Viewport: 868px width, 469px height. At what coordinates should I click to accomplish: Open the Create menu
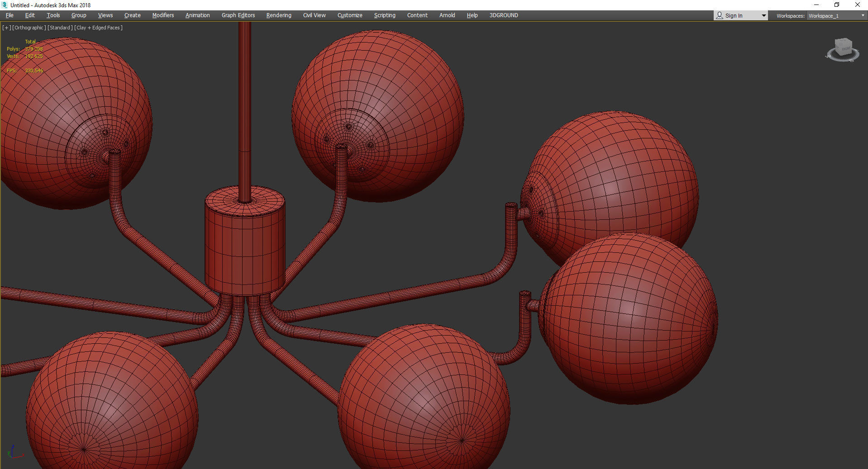[x=133, y=15]
